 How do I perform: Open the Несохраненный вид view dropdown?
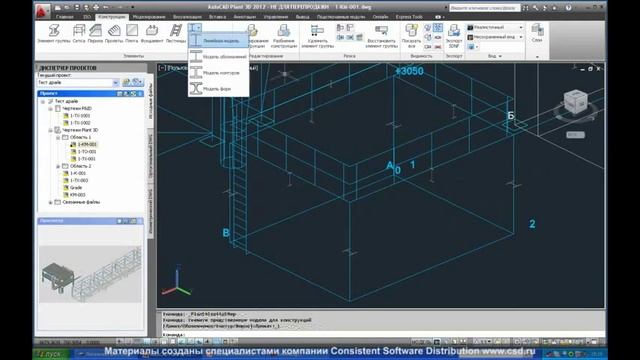click(495, 37)
